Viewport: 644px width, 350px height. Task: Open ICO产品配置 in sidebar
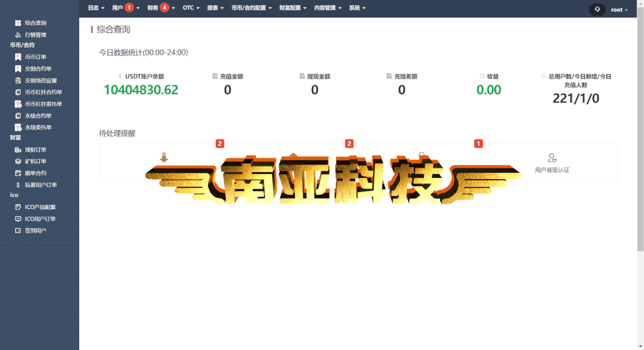tap(40, 207)
